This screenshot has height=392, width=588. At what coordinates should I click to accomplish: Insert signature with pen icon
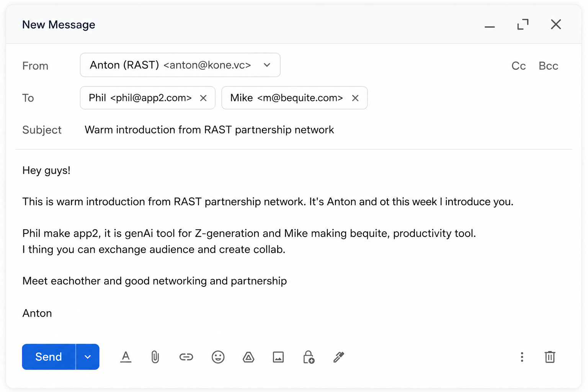point(339,357)
